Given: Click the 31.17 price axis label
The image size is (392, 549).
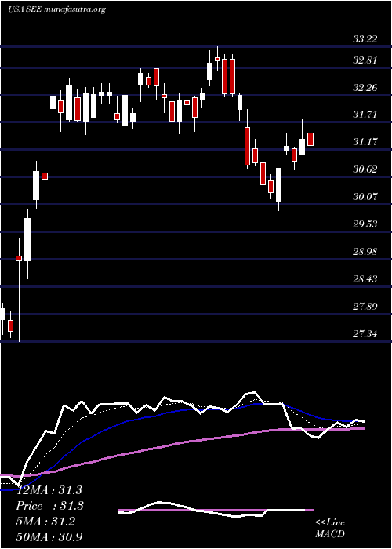Looking at the screenshot, I should [x=365, y=142].
